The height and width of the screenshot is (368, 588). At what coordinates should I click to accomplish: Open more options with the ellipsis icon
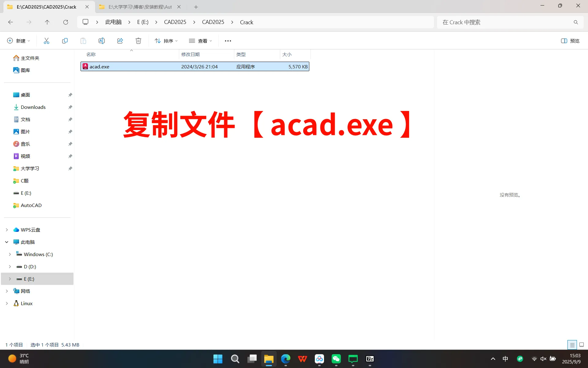pyautogui.click(x=228, y=40)
